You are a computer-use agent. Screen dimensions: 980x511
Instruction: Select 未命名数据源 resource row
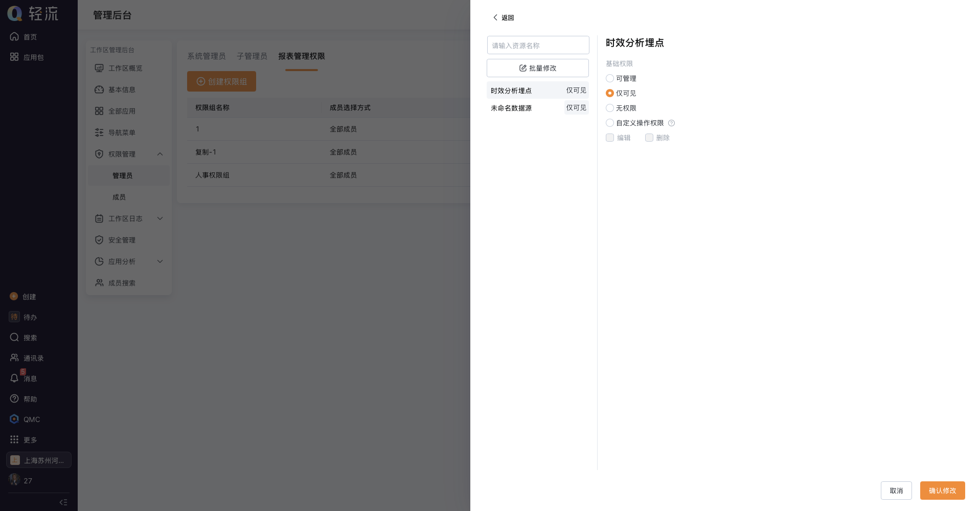coord(538,108)
